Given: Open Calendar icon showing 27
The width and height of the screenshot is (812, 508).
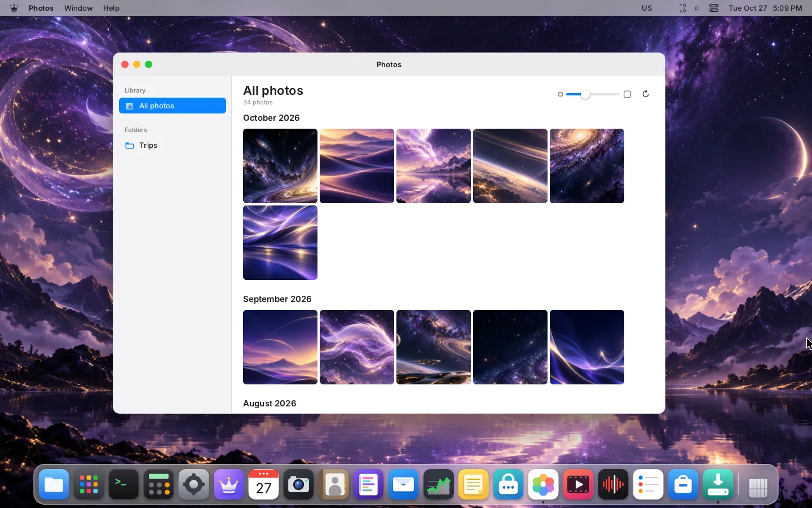Looking at the screenshot, I should click(x=264, y=484).
